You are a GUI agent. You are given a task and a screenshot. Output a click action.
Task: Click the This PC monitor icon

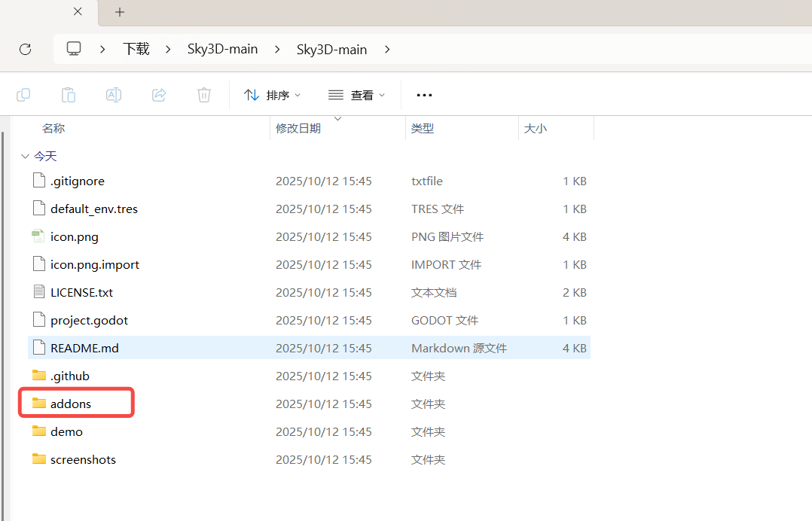(x=74, y=49)
